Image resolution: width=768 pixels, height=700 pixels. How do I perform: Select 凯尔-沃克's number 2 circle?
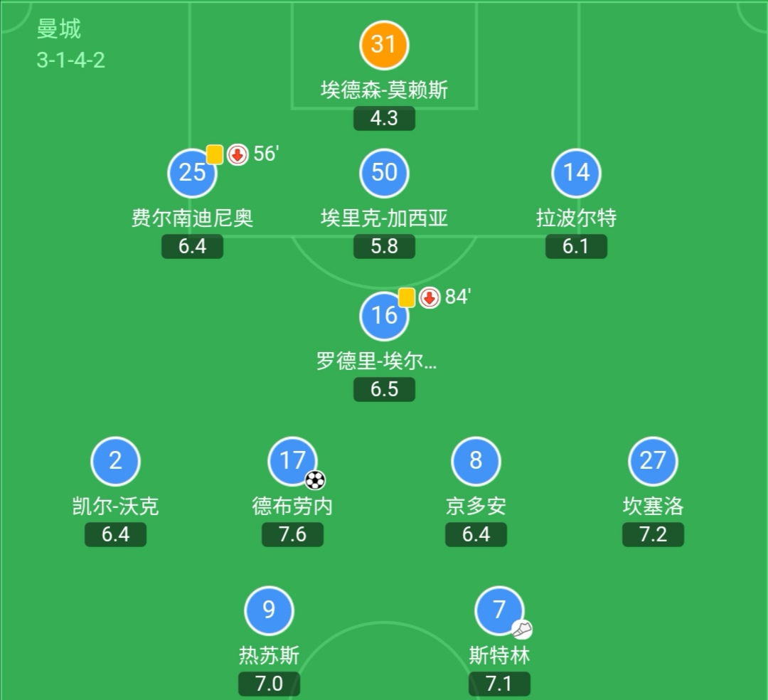[x=115, y=460]
